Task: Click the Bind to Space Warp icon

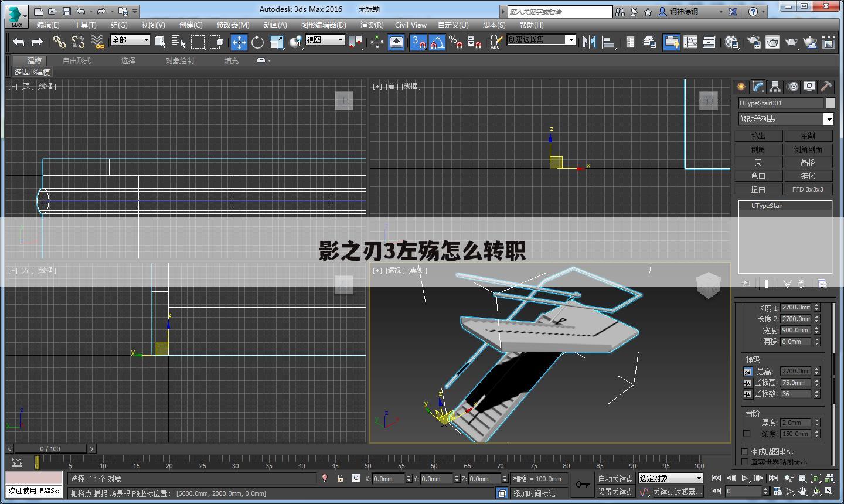Action: click(97, 42)
